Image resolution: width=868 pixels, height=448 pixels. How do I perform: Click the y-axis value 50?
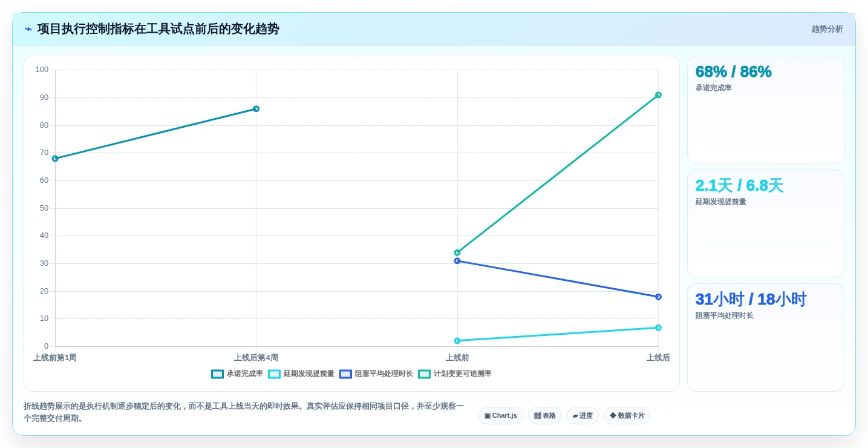click(x=44, y=208)
